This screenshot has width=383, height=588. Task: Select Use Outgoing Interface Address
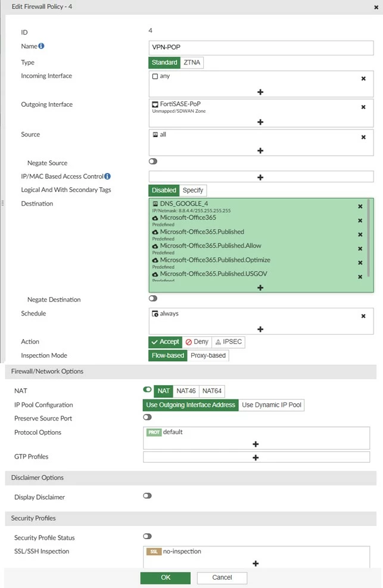click(191, 405)
